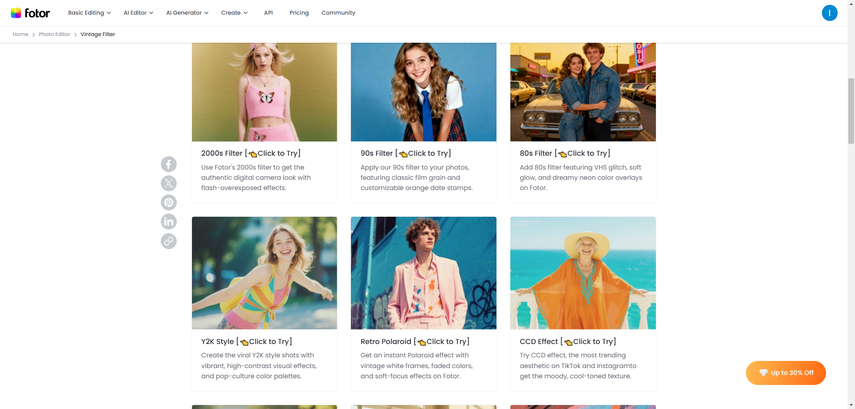
Task: Share page via Facebook icon
Action: [169, 164]
